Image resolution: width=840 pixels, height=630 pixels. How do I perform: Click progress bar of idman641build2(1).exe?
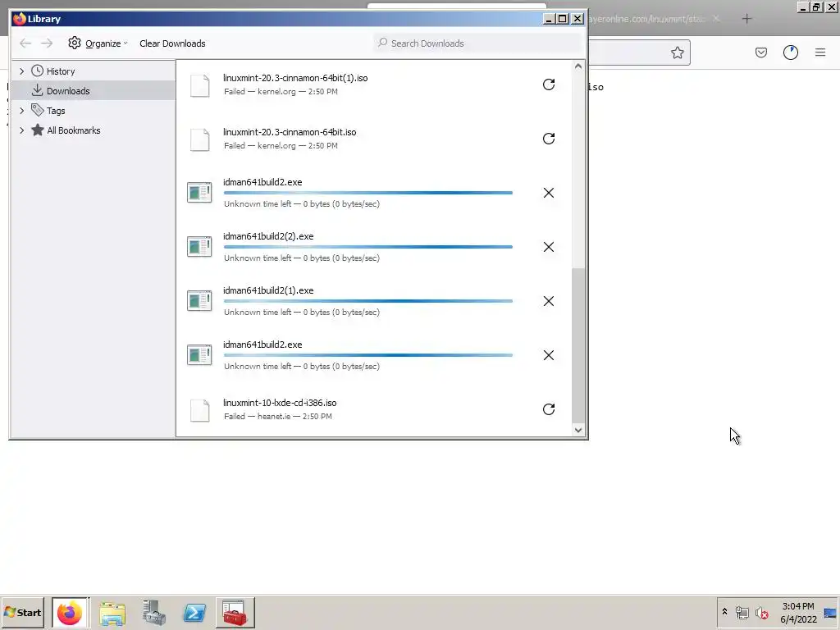click(x=368, y=301)
